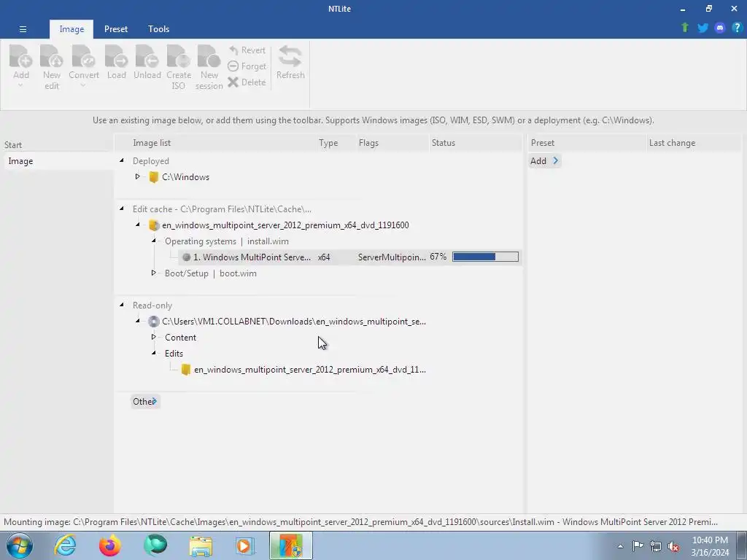Viewport: 747px width, 560px height.
Task: Click the x64 type cell
Action: (x=324, y=257)
